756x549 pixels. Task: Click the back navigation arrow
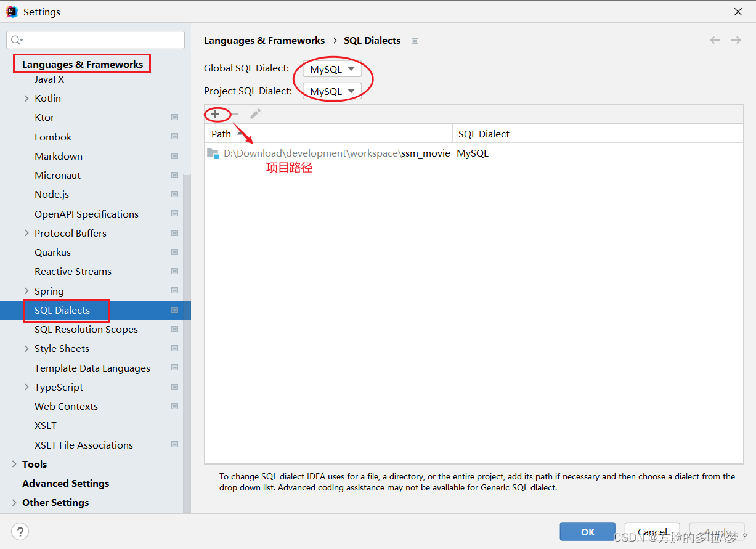(715, 40)
